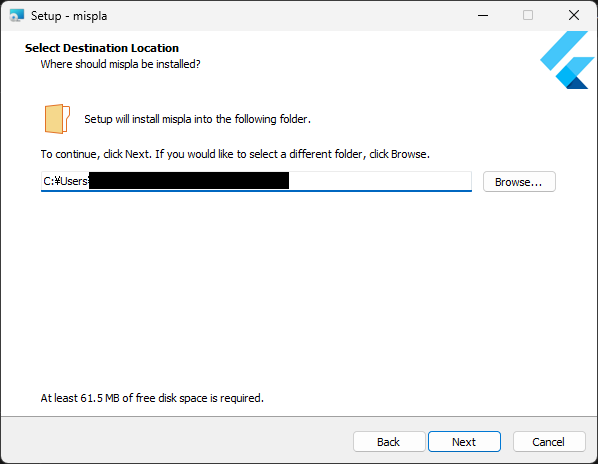This screenshot has width=598, height=464.
Task: Click the Flutter logo in the corner
Action: [567, 60]
